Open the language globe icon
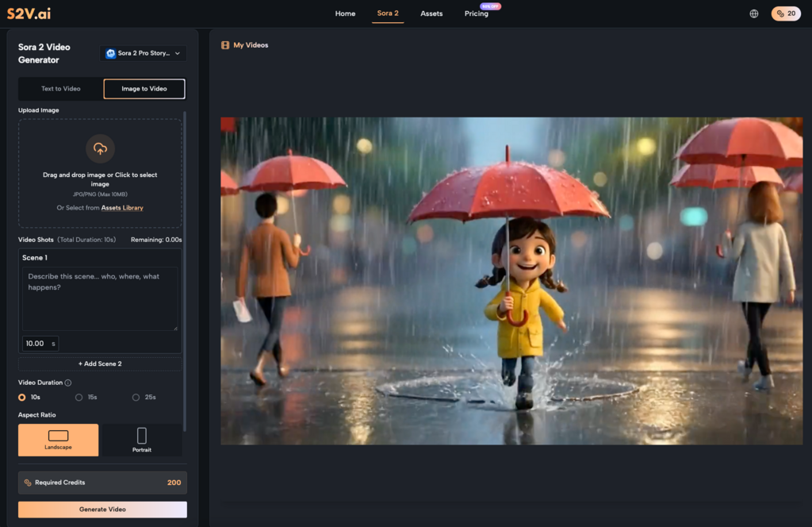Screen dimensions: 812x527 pyautogui.click(x=753, y=13)
